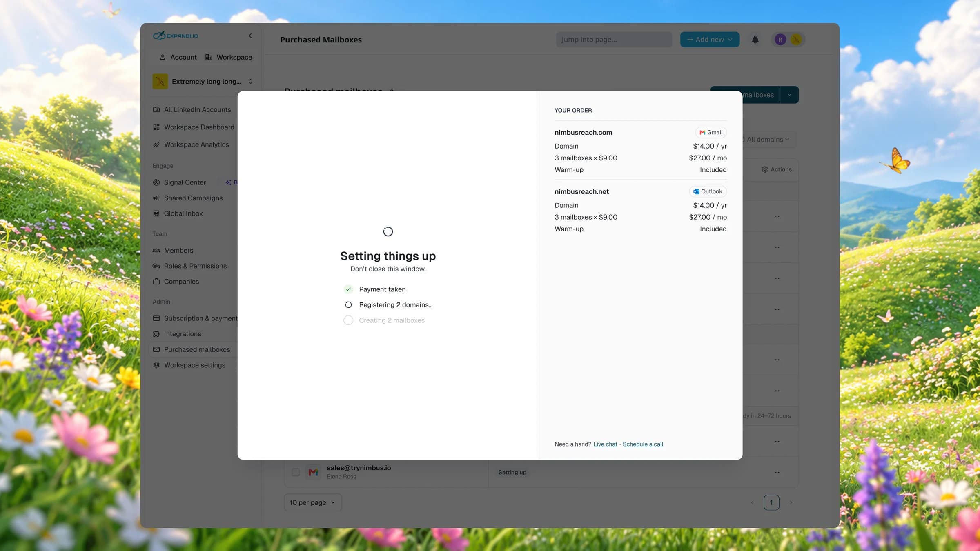Go to page 1 in pagination
980x551 pixels.
pos(771,502)
